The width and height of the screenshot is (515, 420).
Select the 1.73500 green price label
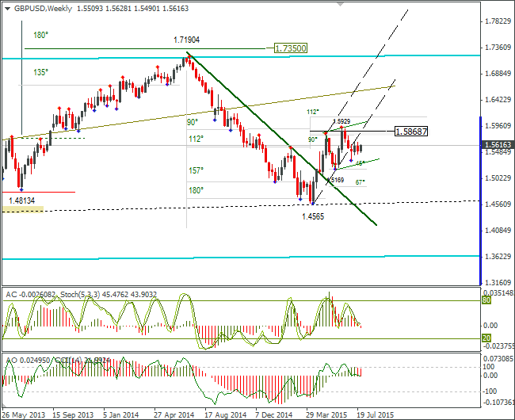click(x=291, y=48)
